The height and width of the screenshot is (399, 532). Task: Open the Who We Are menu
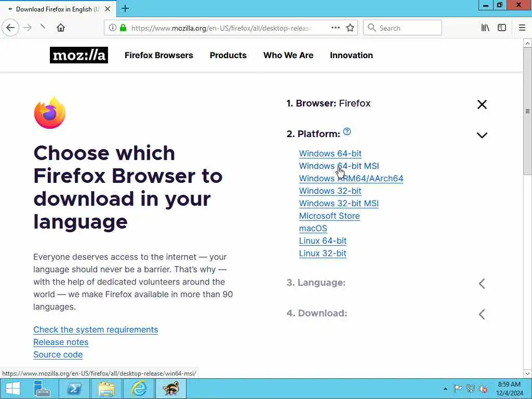288,55
